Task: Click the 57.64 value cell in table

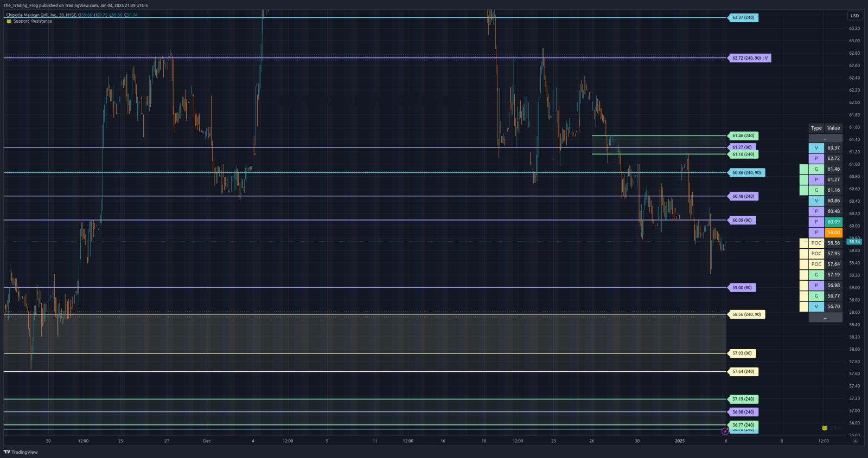Action: (x=833, y=264)
